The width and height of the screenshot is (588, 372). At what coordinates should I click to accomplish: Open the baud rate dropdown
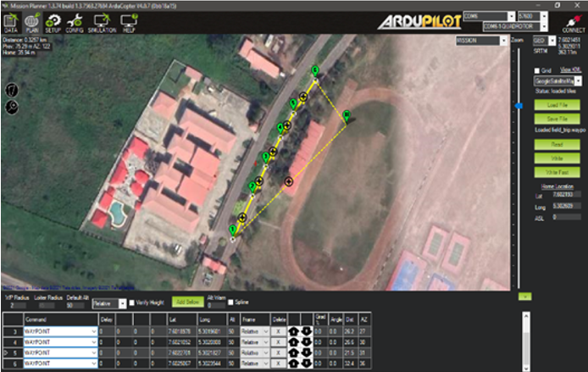tap(544, 16)
